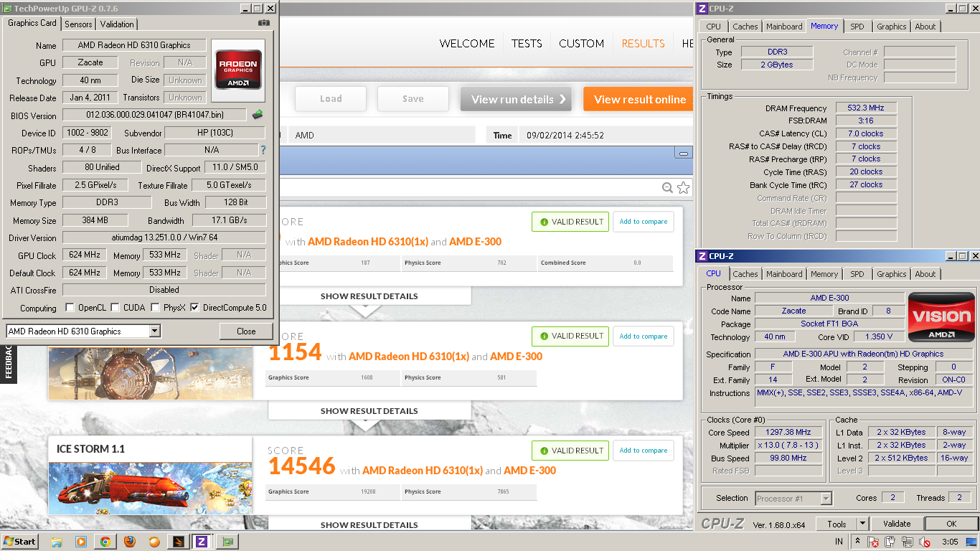The width and height of the screenshot is (980, 551).
Task: Click the Load button in 3DMark
Action: coord(331,99)
